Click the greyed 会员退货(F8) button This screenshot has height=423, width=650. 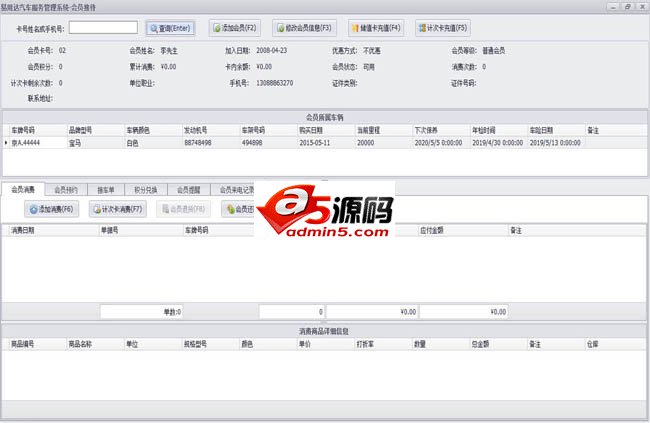(x=183, y=209)
